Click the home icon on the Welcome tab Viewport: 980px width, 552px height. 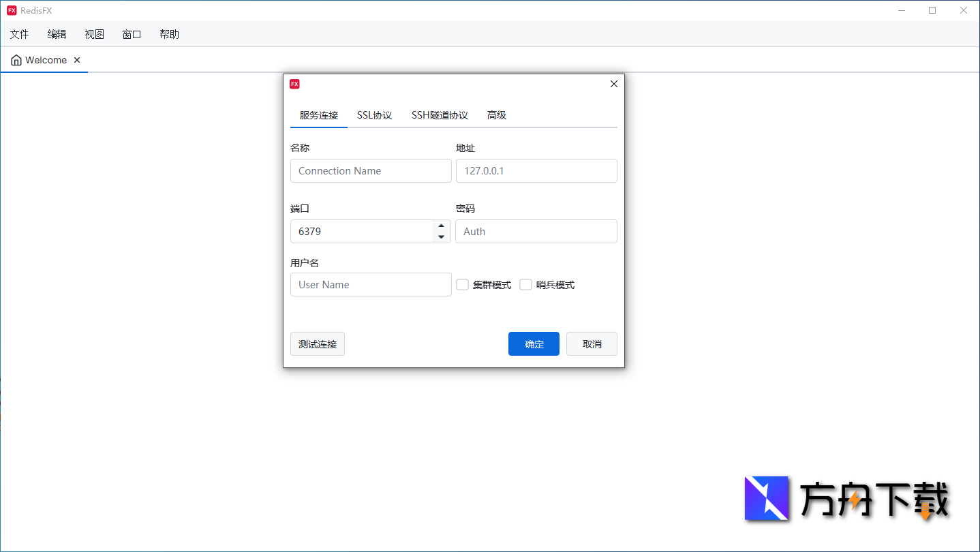(x=16, y=60)
